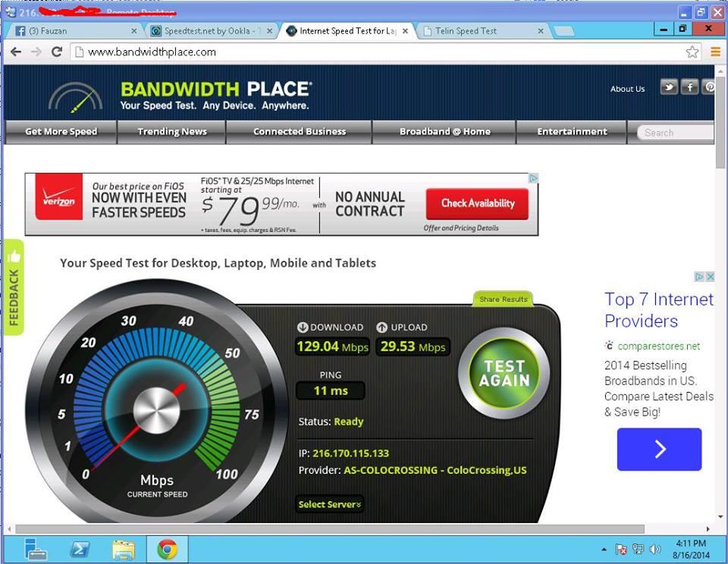
Task: Click Check Availability in Verizon ad
Action: pos(477,204)
